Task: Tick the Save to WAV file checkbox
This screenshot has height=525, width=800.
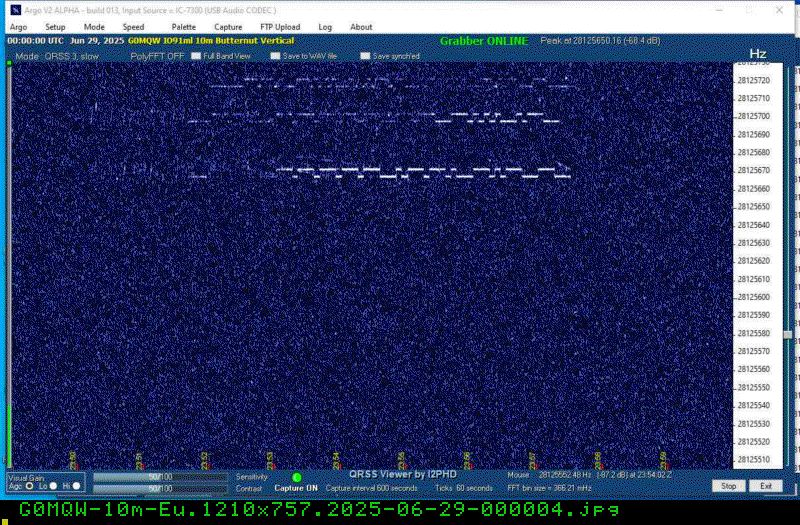Action: point(275,56)
